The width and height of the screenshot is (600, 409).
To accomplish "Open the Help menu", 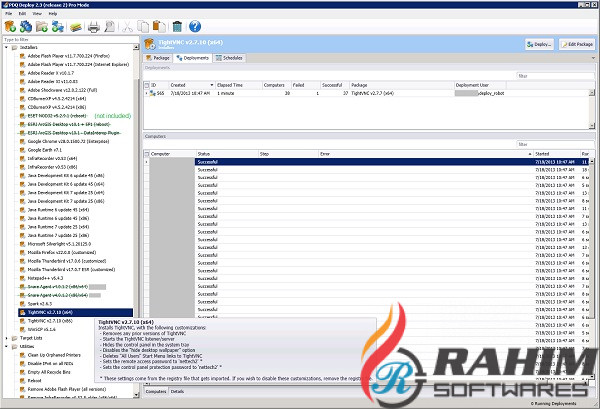I will point(53,13).
